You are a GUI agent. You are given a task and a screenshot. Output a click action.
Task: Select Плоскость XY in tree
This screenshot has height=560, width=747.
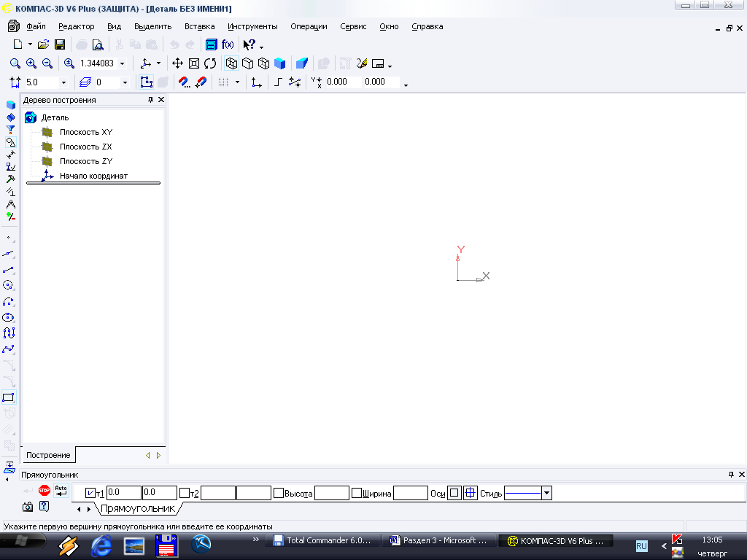pos(86,132)
